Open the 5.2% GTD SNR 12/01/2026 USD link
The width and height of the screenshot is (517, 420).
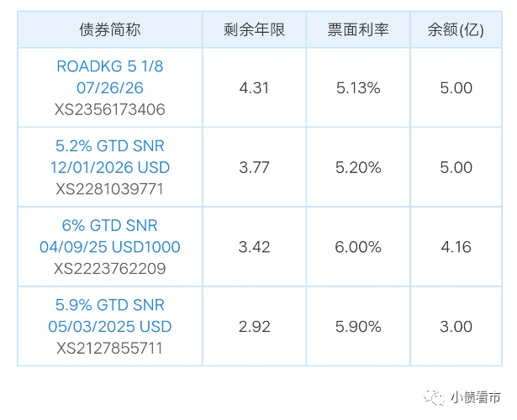click(x=109, y=156)
